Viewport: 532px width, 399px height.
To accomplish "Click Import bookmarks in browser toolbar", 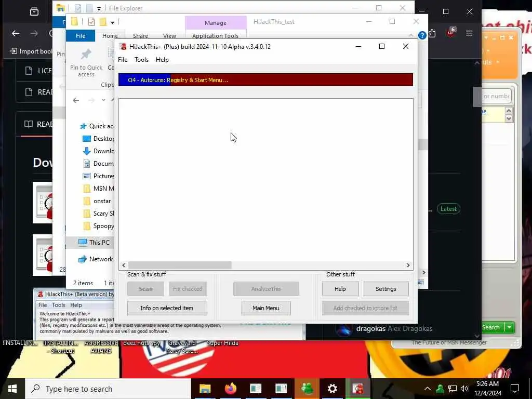I will [31, 51].
